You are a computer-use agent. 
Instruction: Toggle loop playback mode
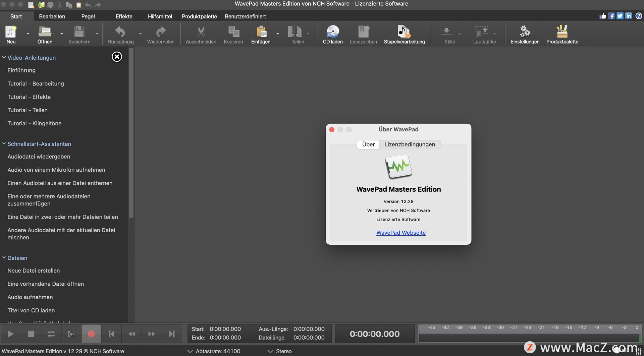(x=51, y=334)
